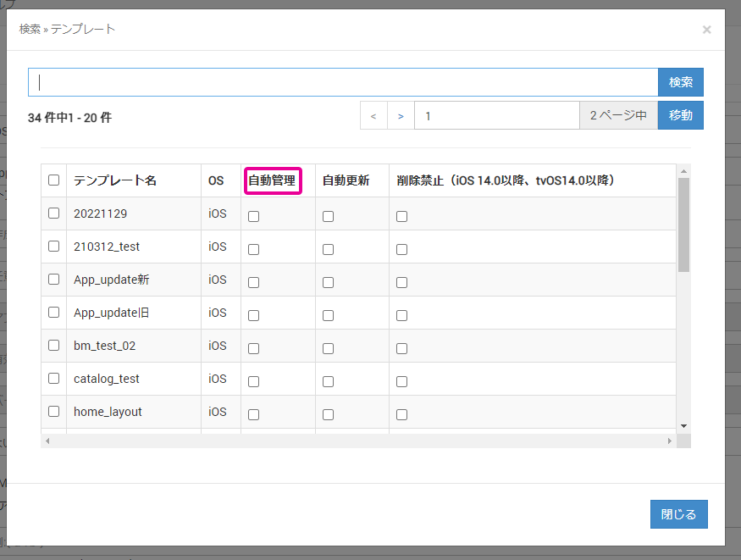Viewport: 741px width, 560px height.
Task: Enable 自動管理 for 210312_test
Action: click(x=254, y=250)
